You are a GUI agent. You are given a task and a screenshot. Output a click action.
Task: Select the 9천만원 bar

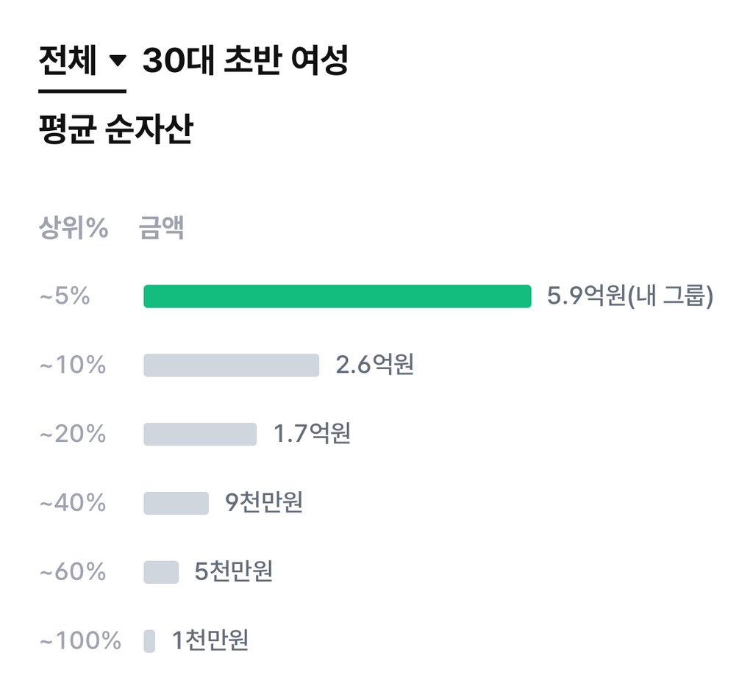(176, 504)
